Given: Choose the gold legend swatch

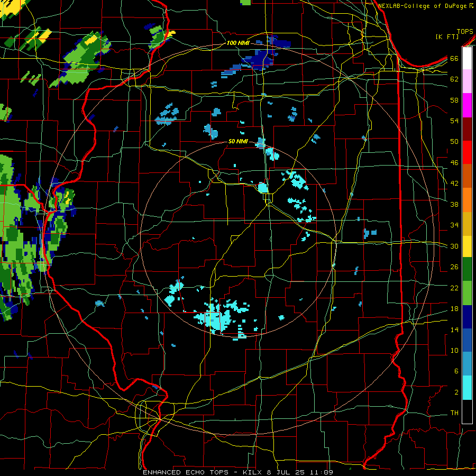Looking at the screenshot, I should tap(467, 224).
